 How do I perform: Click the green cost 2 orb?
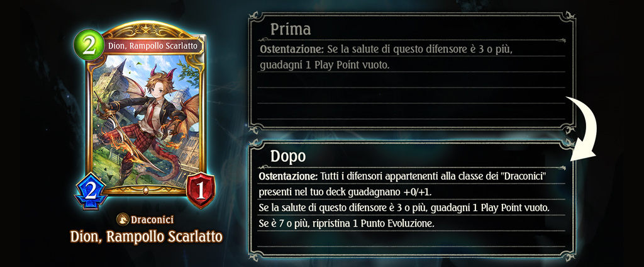(x=89, y=45)
